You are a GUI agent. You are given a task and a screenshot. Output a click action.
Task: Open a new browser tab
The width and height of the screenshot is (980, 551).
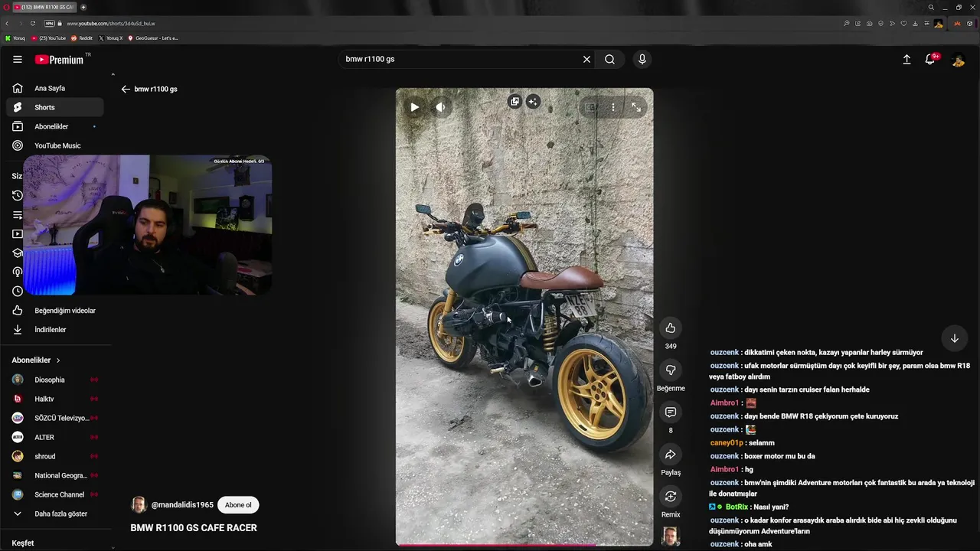(x=83, y=7)
